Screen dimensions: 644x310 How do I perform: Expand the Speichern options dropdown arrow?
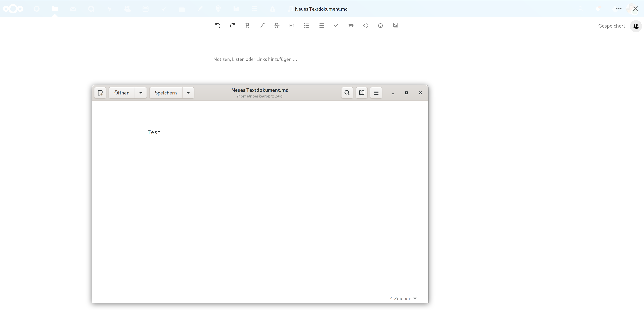188,93
